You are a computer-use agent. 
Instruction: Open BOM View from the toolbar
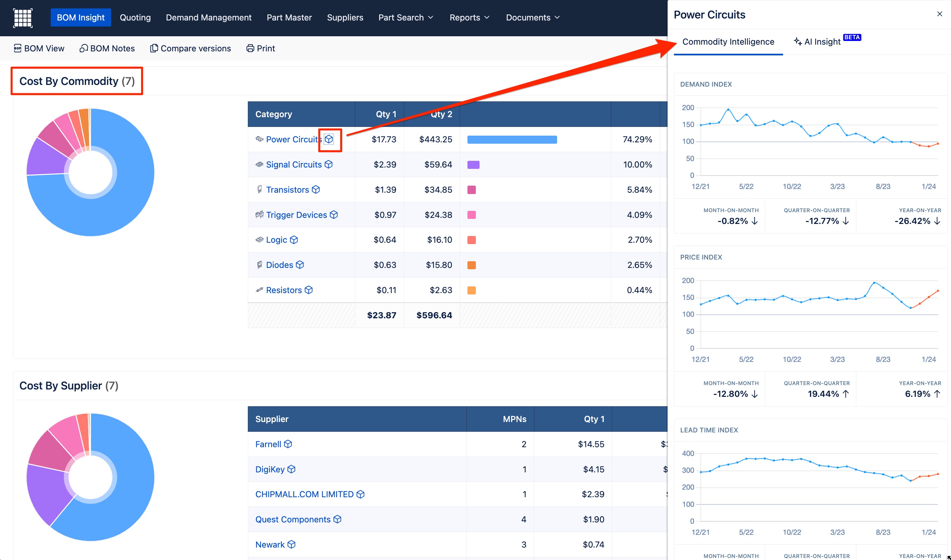[39, 48]
